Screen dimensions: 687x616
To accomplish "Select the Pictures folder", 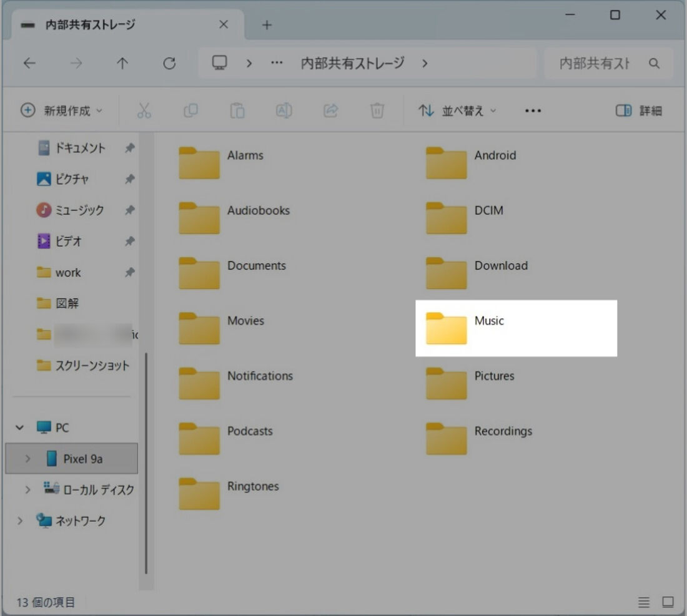I will pyautogui.click(x=470, y=383).
